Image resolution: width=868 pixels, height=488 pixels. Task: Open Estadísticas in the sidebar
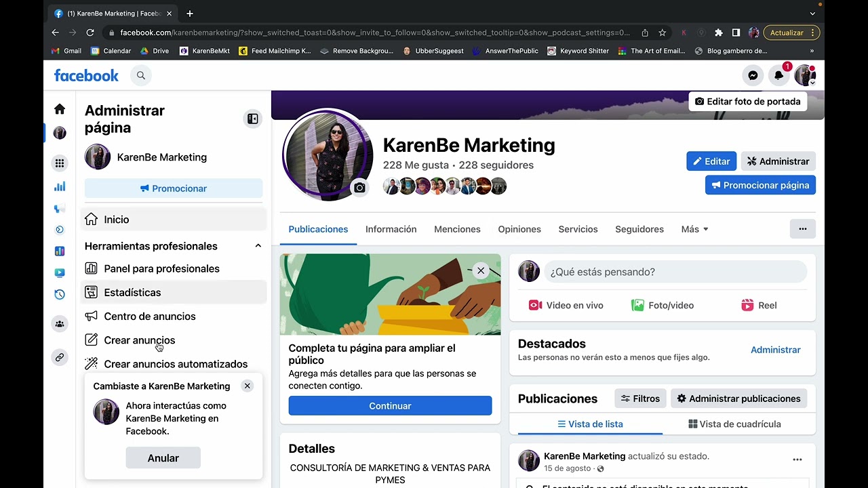click(132, 293)
